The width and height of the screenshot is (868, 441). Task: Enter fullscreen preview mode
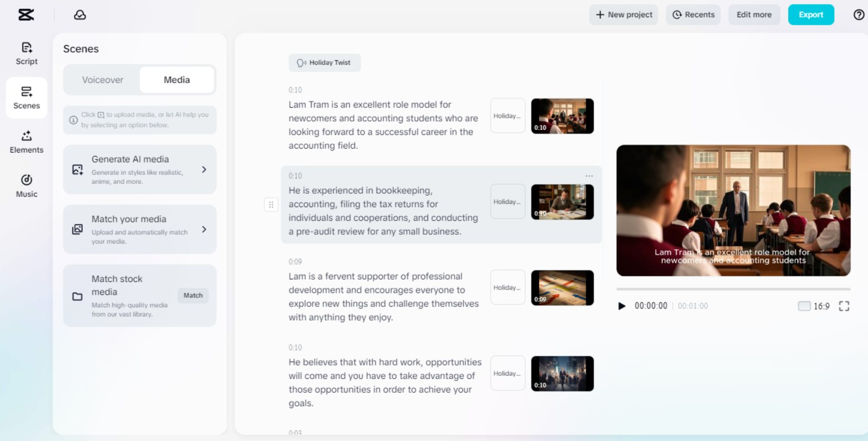click(845, 306)
